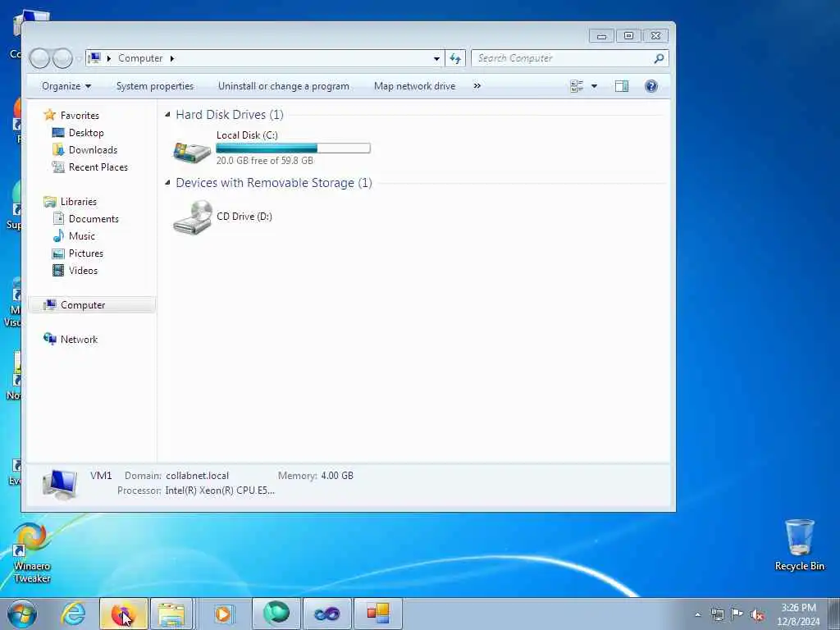Screen dimensions: 840x630
Task: Open System properties from the toolbar
Action: (x=155, y=86)
